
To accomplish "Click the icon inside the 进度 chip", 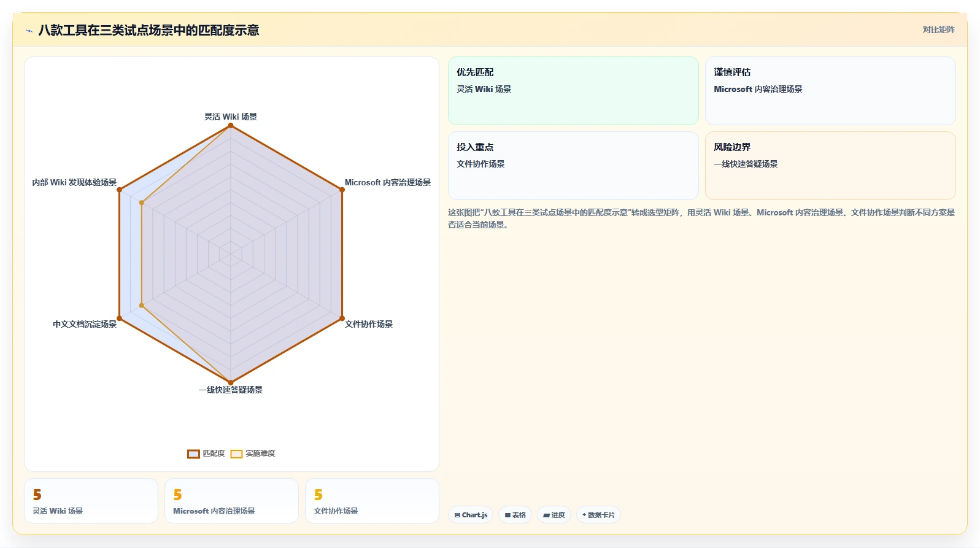I will 546,515.
